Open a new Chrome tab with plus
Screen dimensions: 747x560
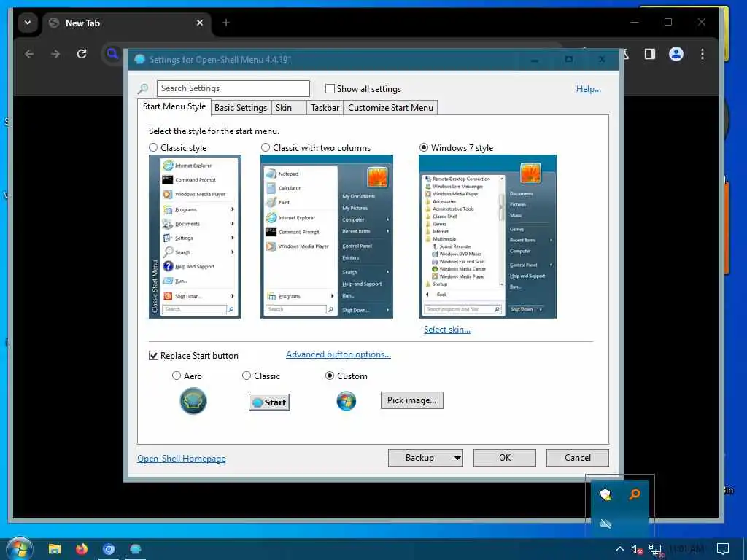tap(226, 23)
